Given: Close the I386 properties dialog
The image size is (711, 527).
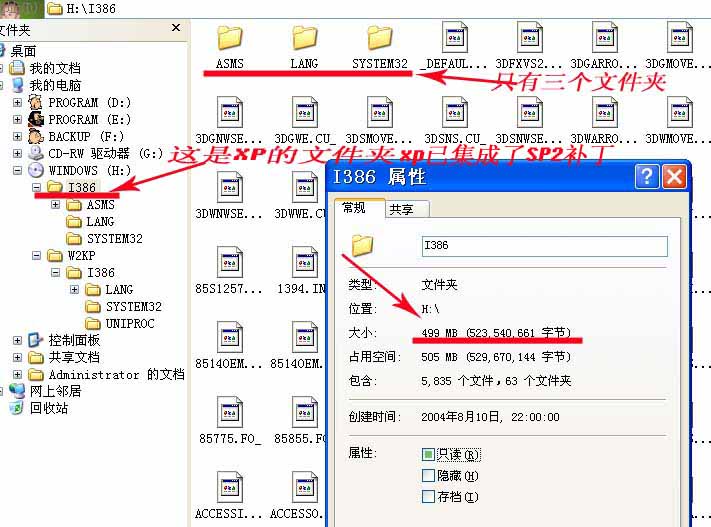Looking at the screenshot, I should pos(674,176).
